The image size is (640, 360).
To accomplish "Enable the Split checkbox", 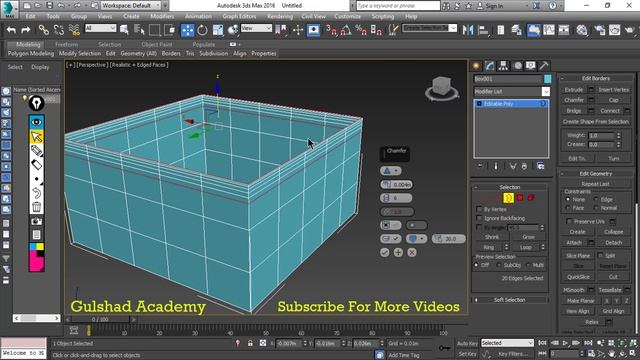I will pyautogui.click(x=600, y=256).
